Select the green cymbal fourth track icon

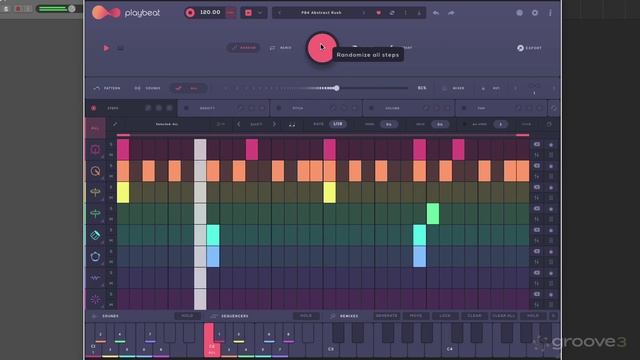click(x=95, y=213)
